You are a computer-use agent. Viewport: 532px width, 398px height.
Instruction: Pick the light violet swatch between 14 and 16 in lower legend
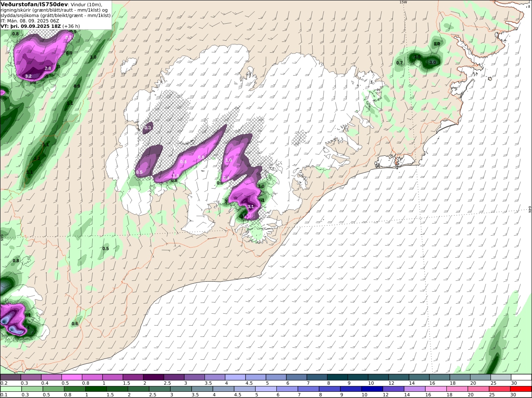[415, 389]
